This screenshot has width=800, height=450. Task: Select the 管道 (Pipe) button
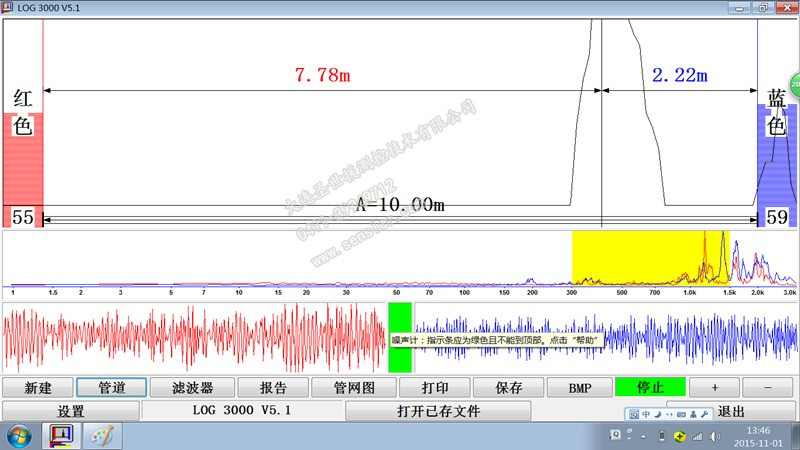(113, 387)
